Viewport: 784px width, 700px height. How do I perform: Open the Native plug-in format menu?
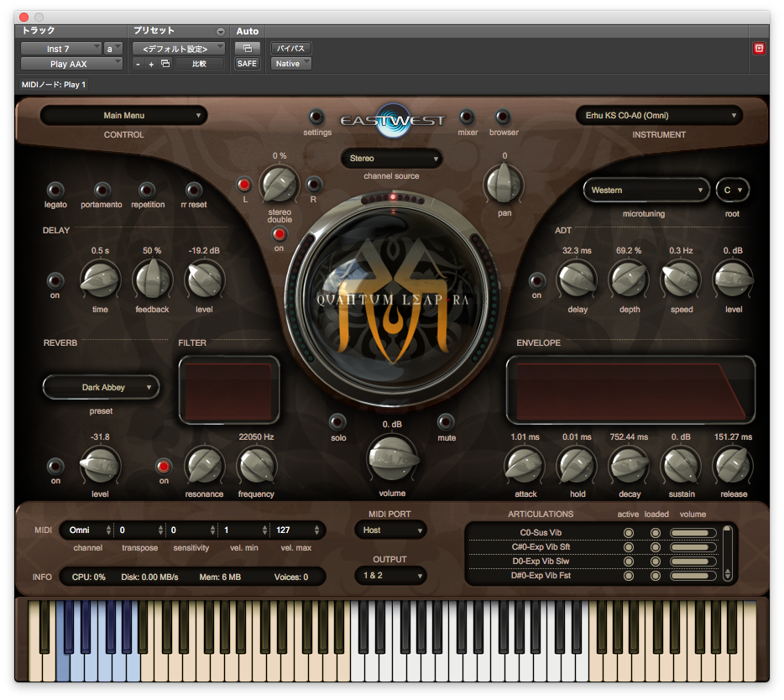[291, 64]
